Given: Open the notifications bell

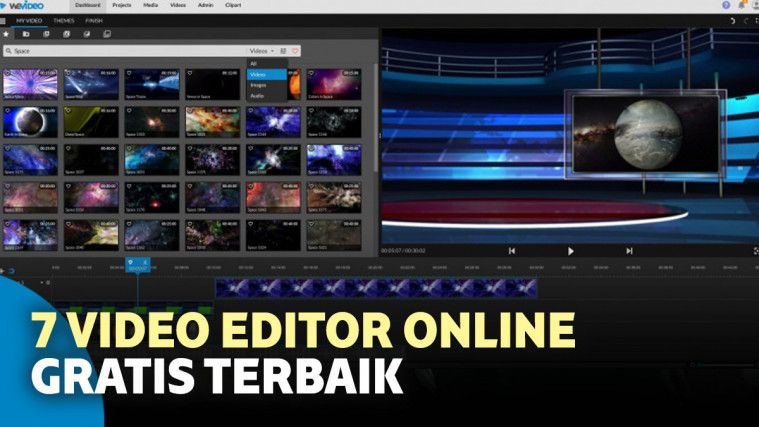Looking at the screenshot, I should click(x=742, y=5).
